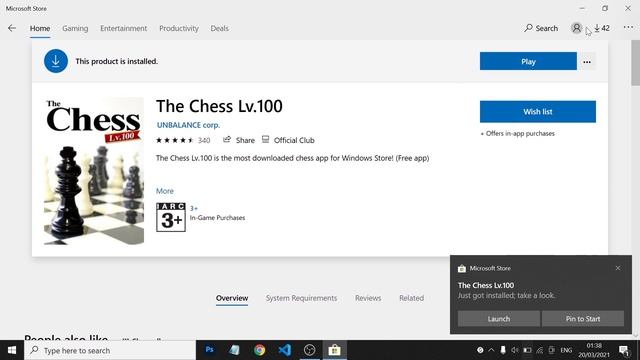Open the Official Club icon link
The width and height of the screenshot is (640, 360).
(265, 140)
